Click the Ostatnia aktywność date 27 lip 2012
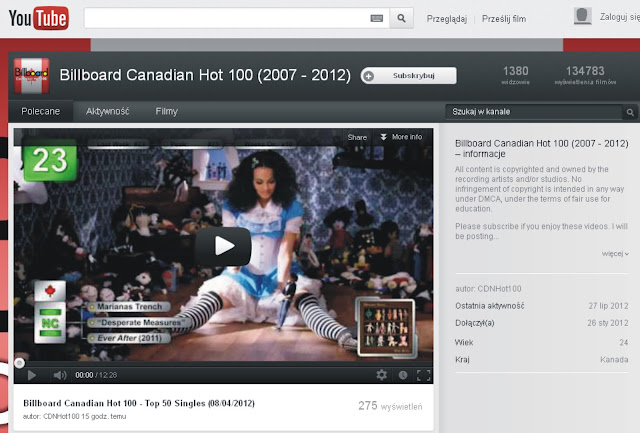640x433 pixels. (608, 306)
